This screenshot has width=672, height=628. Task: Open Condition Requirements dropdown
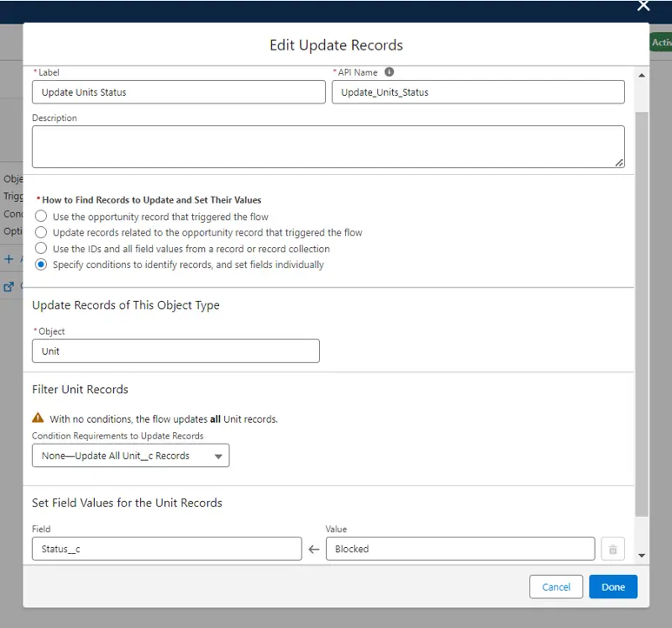pos(131,455)
